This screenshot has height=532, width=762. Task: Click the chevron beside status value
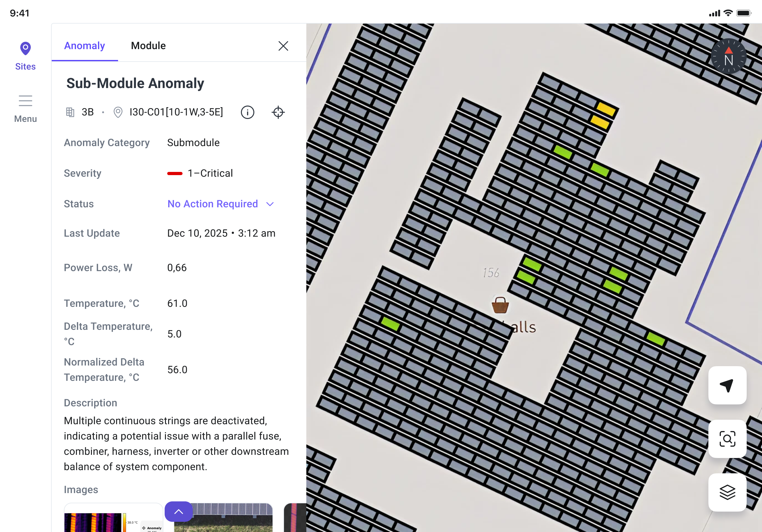tap(270, 204)
